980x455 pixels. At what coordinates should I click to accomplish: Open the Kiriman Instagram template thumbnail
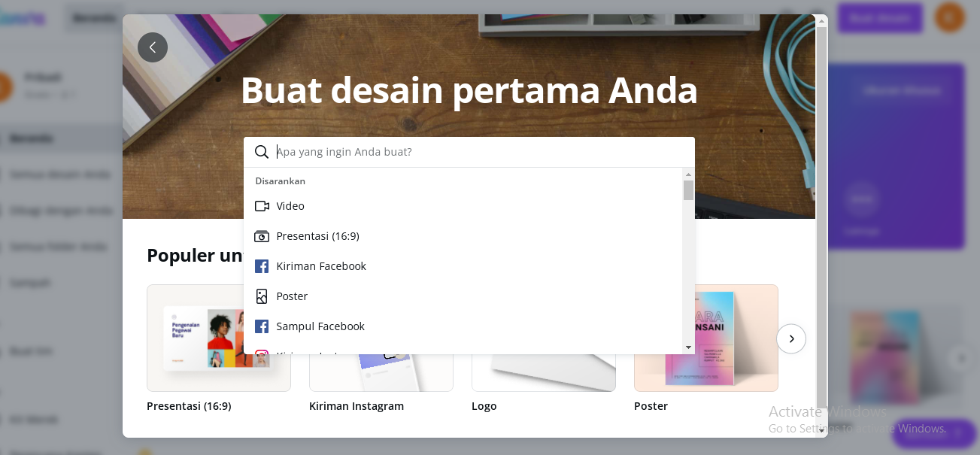[381, 372]
